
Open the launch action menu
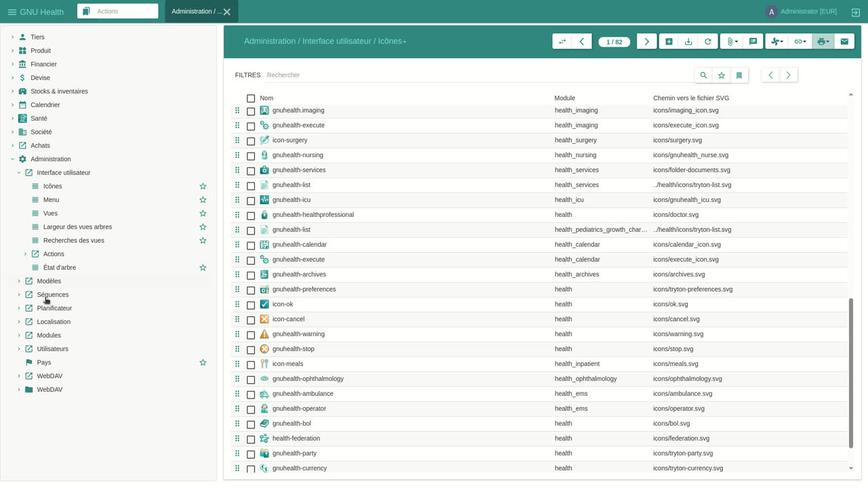point(777,41)
